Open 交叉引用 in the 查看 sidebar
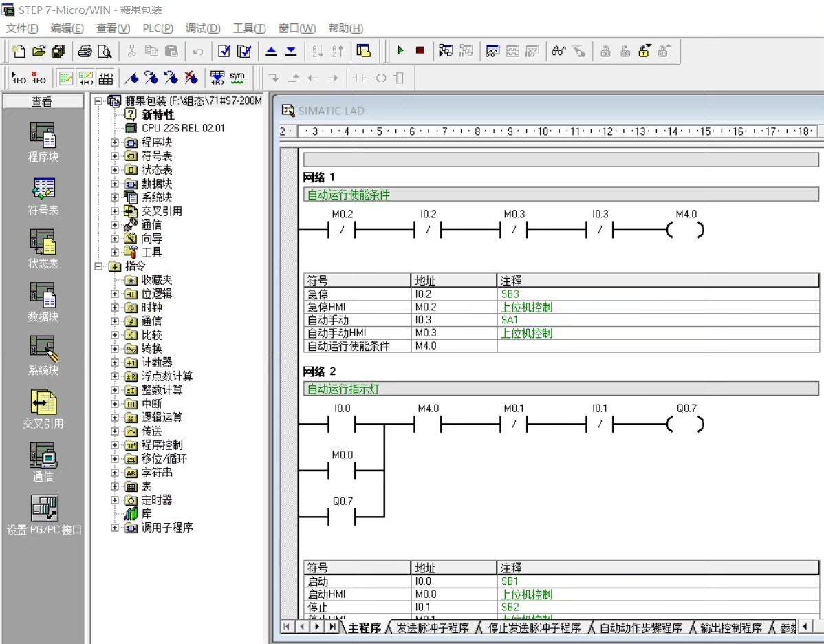The image size is (824, 644). point(43,409)
